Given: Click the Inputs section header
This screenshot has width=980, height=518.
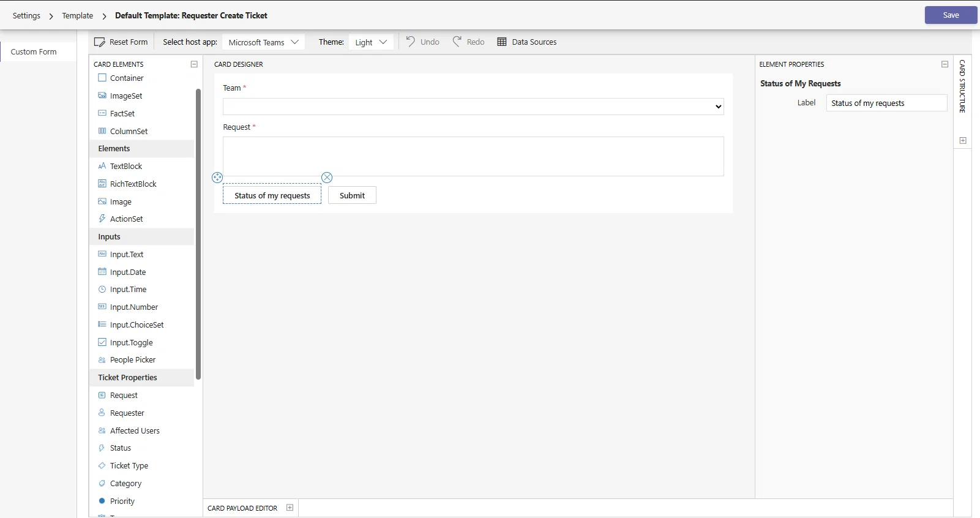Looking at the screenshot, I should (x=142, y=237).
